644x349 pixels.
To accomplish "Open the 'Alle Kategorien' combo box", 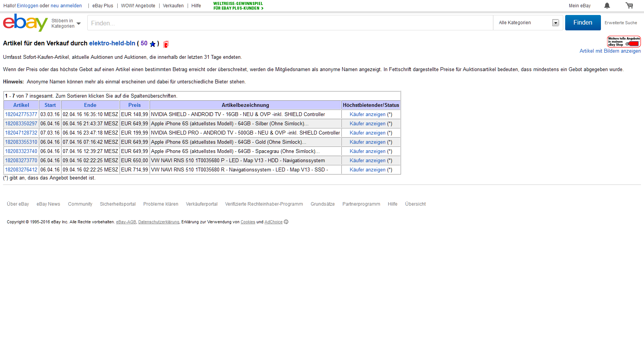I will click(528, 23).
